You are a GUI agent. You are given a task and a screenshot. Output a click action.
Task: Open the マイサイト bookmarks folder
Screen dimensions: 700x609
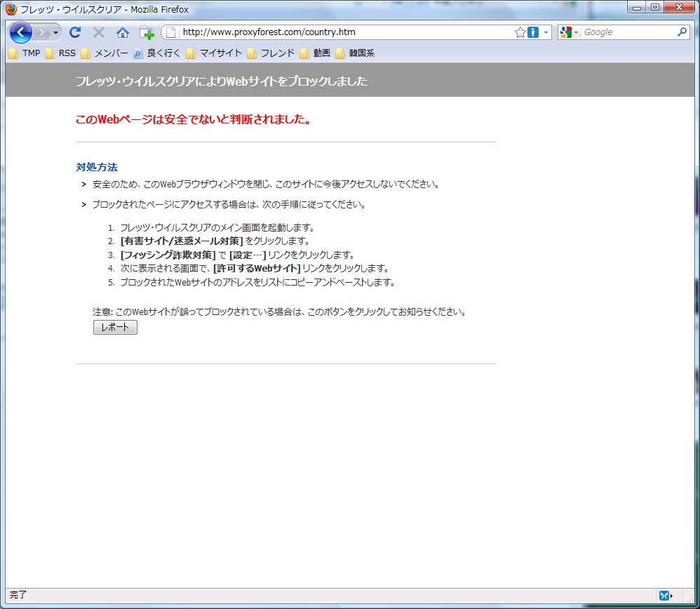click(214, 53)
